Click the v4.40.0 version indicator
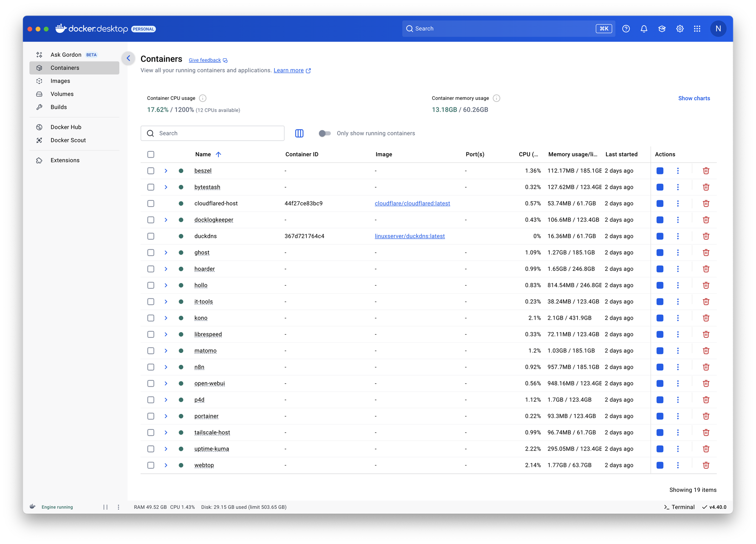Image resolution: width=756 pixels, height=544 pixels. 714,507
